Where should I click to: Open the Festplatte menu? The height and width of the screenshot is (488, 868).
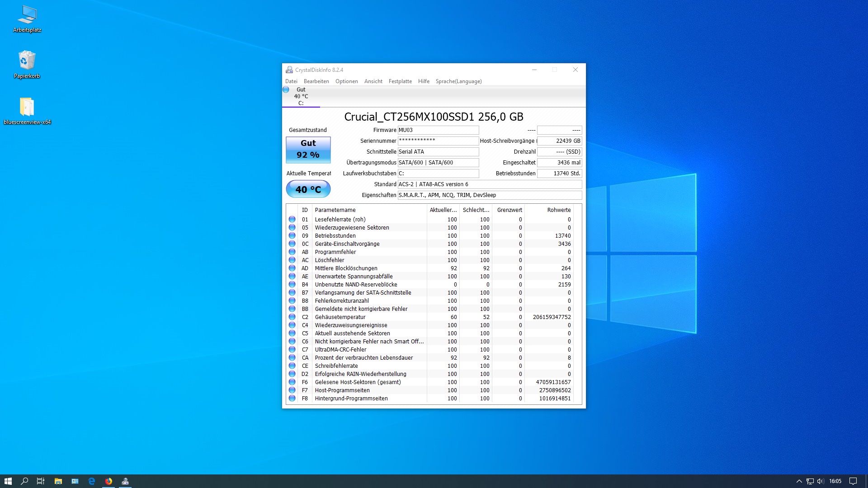[x=400, y=81]
